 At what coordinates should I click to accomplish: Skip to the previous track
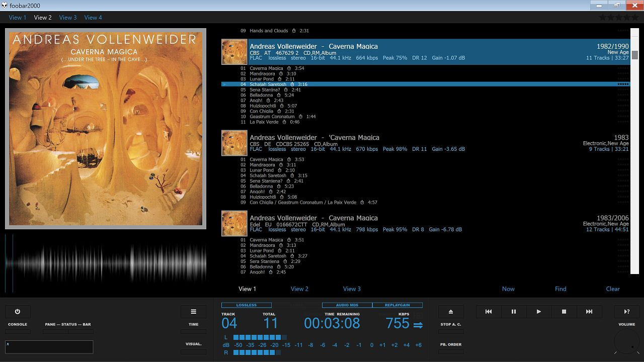tap(489, 312)
